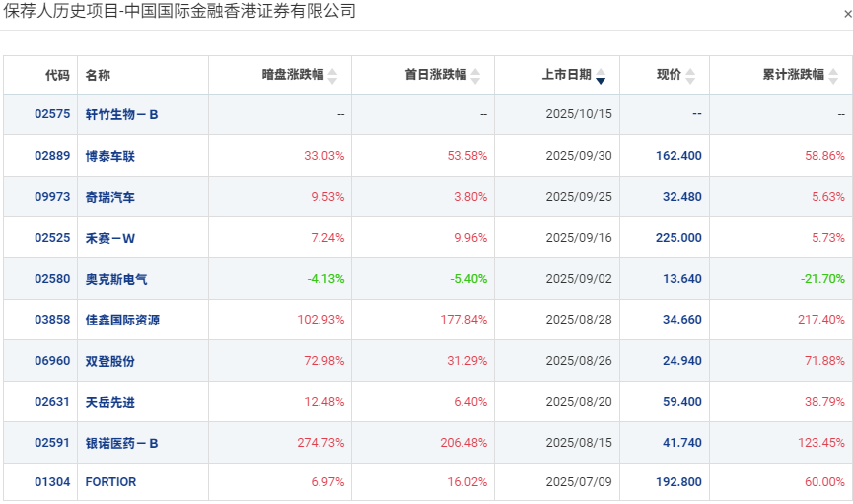
Task: Sort by 首日涨跌幅 column arrows
Action: coord(475,76)
